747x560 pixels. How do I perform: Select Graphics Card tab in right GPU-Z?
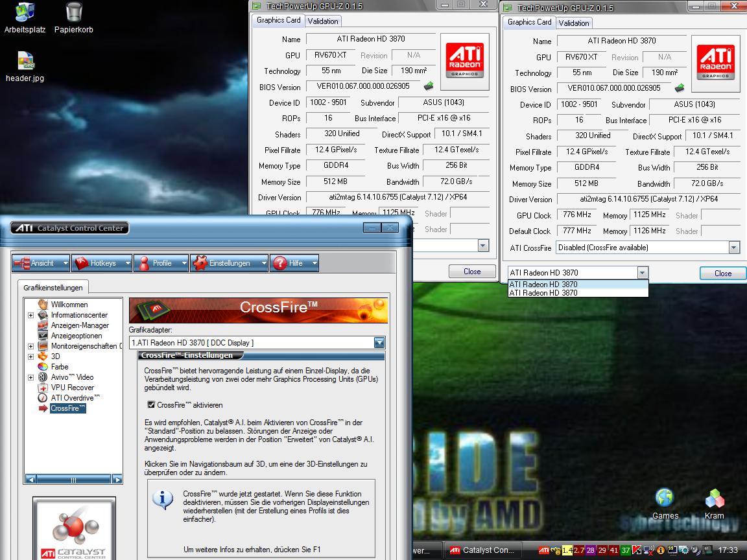tap(529, 22)
